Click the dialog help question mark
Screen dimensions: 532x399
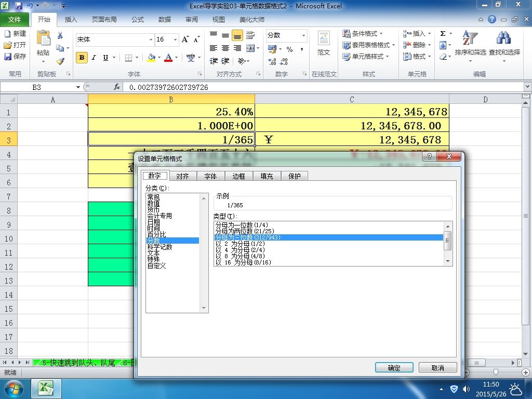coord(430,156)
